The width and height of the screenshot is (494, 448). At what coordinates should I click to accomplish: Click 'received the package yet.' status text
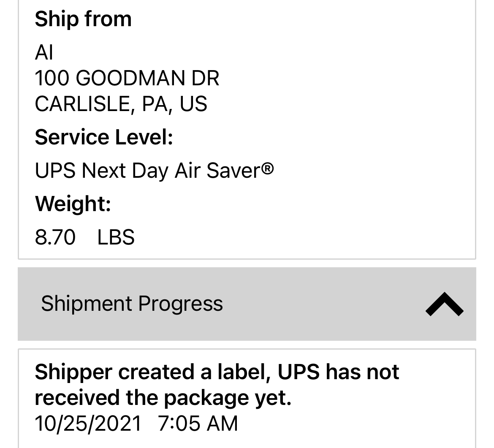[x=163, y=398]
